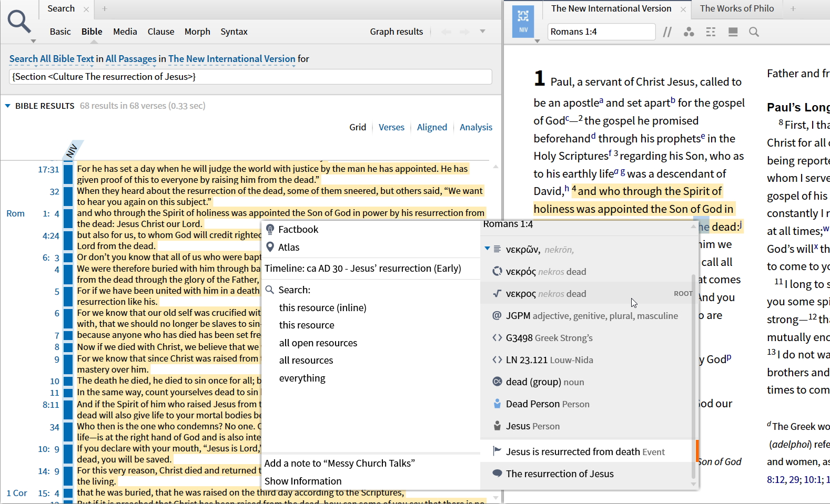The image size is (830, 504).
Task: Click the Romans 1:4 reference box
Action: click(601, 32)
